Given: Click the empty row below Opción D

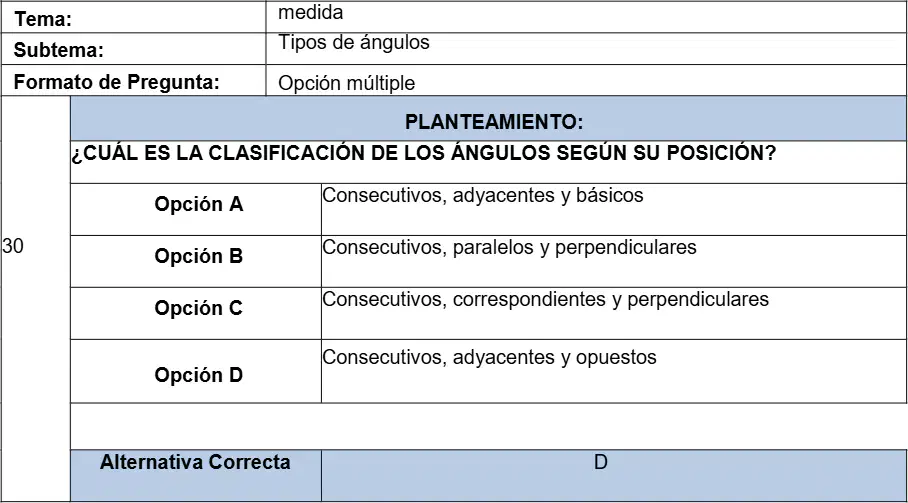Looking at the screenshot, I should (488, 426).
